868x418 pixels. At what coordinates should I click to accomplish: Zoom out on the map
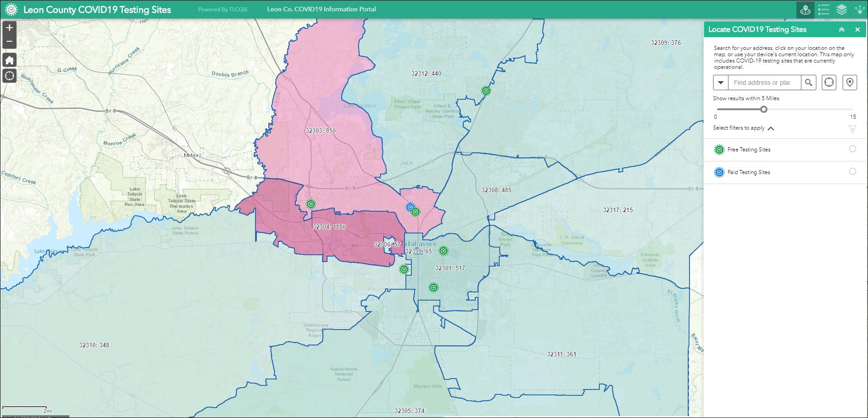[10, 42]
